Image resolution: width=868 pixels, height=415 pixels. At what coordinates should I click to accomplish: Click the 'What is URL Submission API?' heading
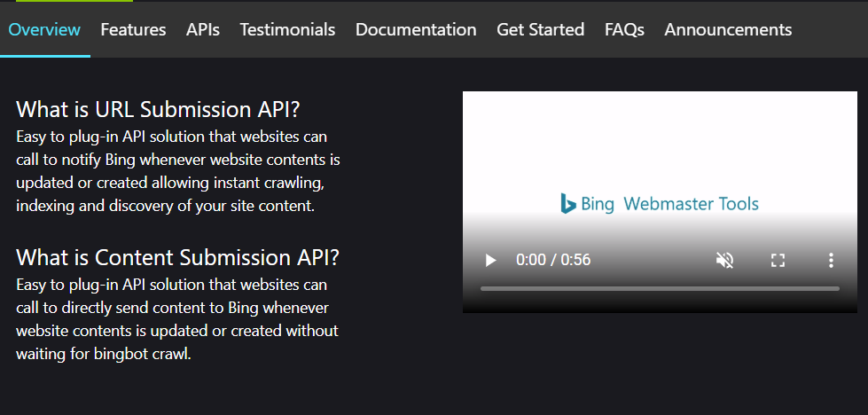click(x=158, y=110)
